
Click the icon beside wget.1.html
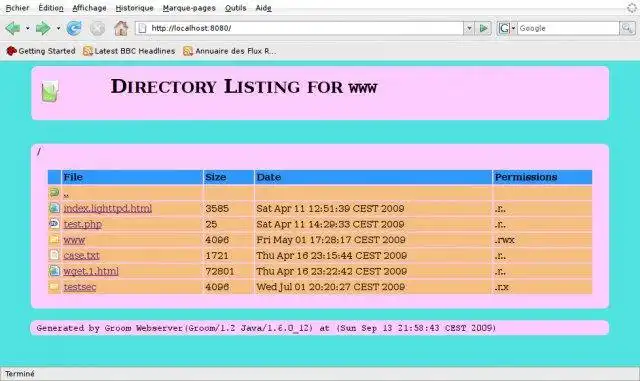(x=54, y=271)
